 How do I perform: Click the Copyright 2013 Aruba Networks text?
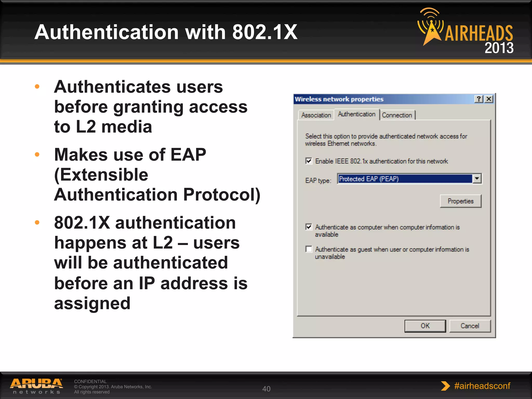(x=113, y=387)
